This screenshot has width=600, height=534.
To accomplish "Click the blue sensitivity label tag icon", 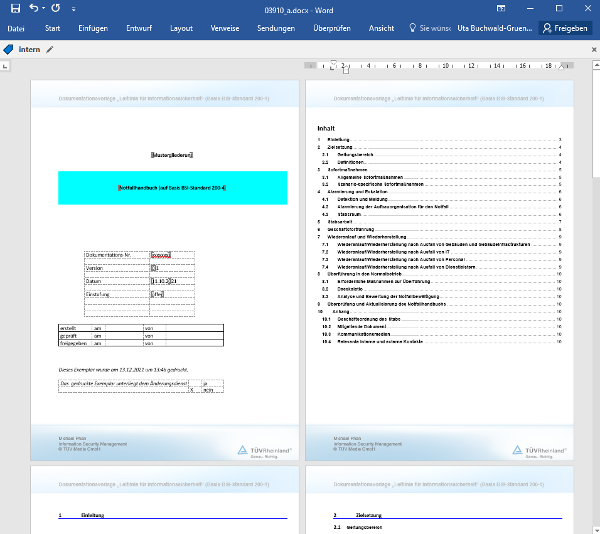I will 9,48.
